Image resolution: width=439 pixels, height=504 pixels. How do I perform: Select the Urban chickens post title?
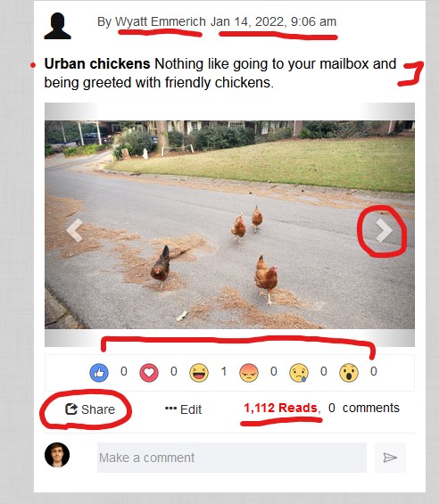97,63
